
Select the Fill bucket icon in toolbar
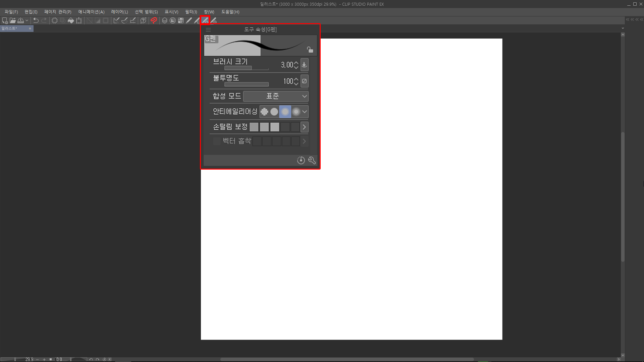[x=71, y=20]
